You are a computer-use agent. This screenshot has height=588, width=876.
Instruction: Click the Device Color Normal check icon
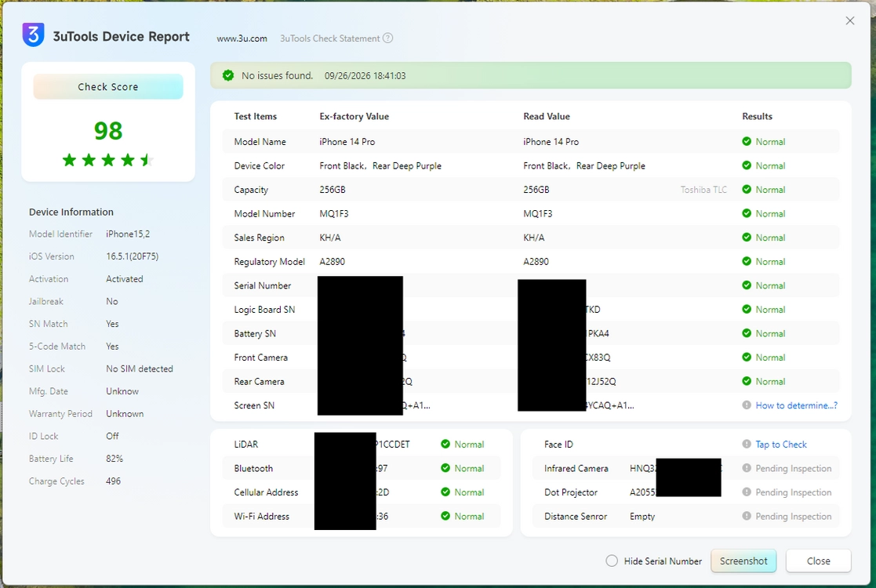click(x=747, y=165)
